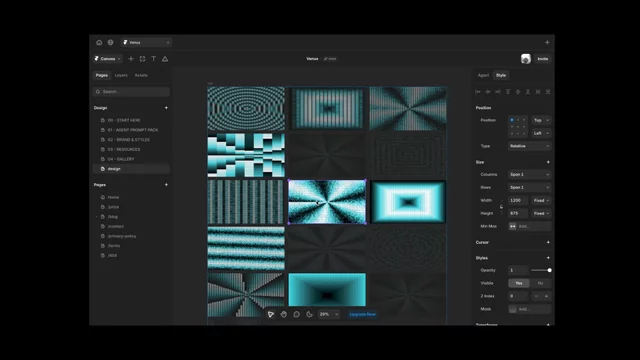
Task: Switch to the Assets tab
Action: pos(141,76)
